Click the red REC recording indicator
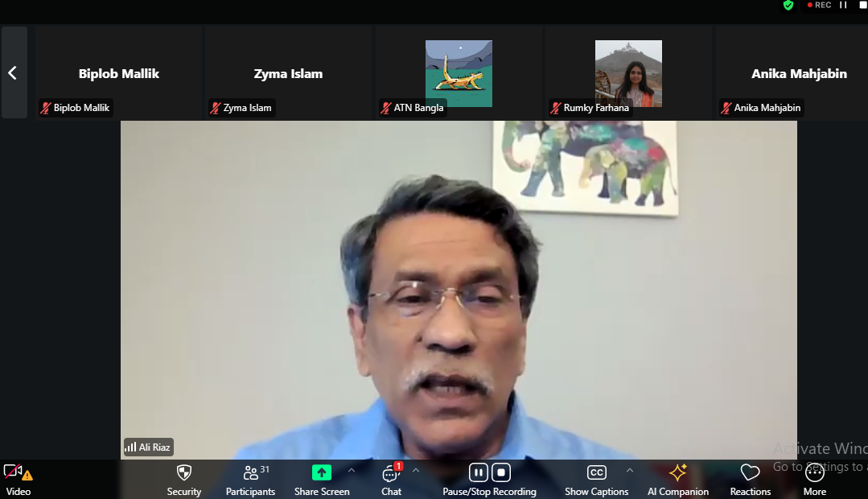This screenshot has width=868, height=499. point(819,5)
